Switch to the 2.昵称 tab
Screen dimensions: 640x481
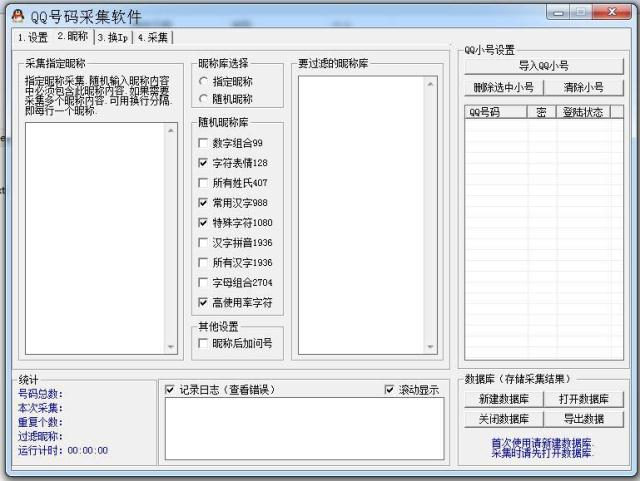pos(73,36)
